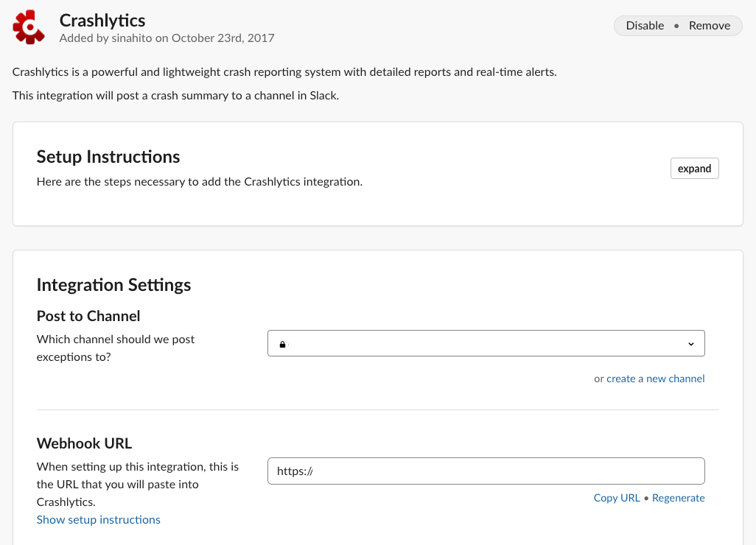Regenerate the webhook URL

pyautogui.click(x=678, y=498)
